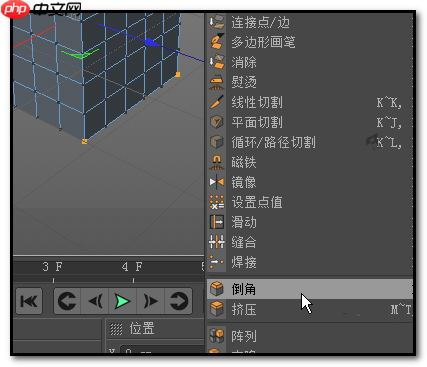Click the 线性切割 knife icon

point(217,102)
